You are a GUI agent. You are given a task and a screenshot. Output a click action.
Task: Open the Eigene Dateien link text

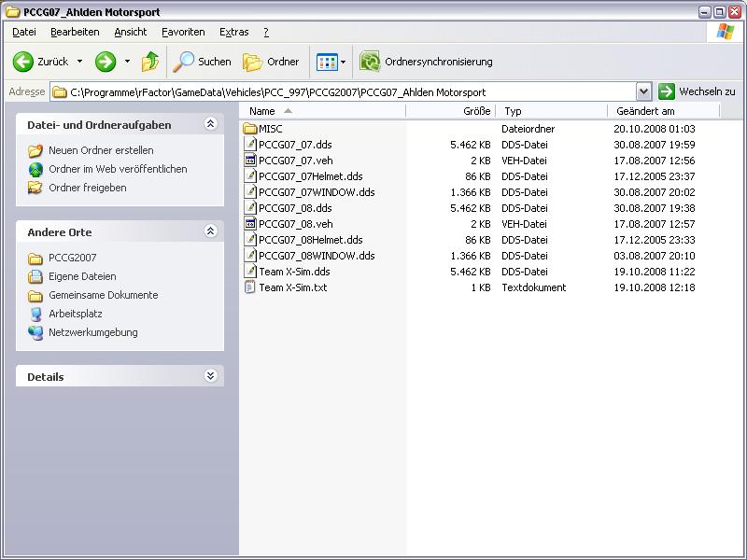[x=82, y=276]
